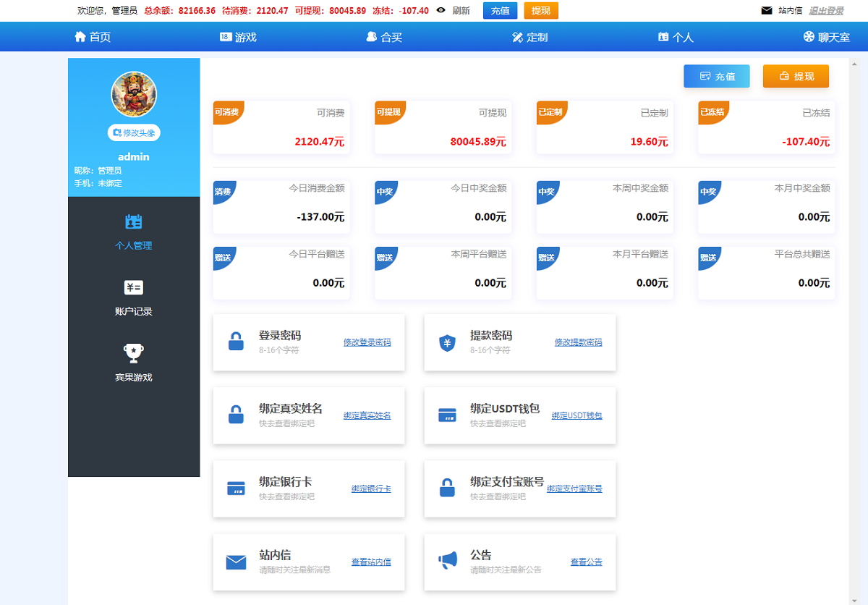The height and width of the screenshot is (605, 868).
Task: Click the 修改登录密码 link
Action: tap(367, 342)
